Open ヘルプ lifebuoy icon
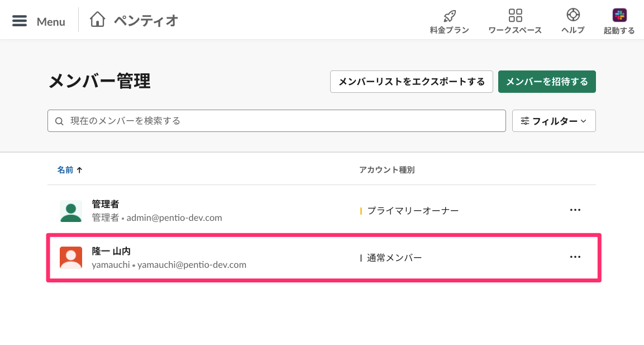 tap(573, 15)
